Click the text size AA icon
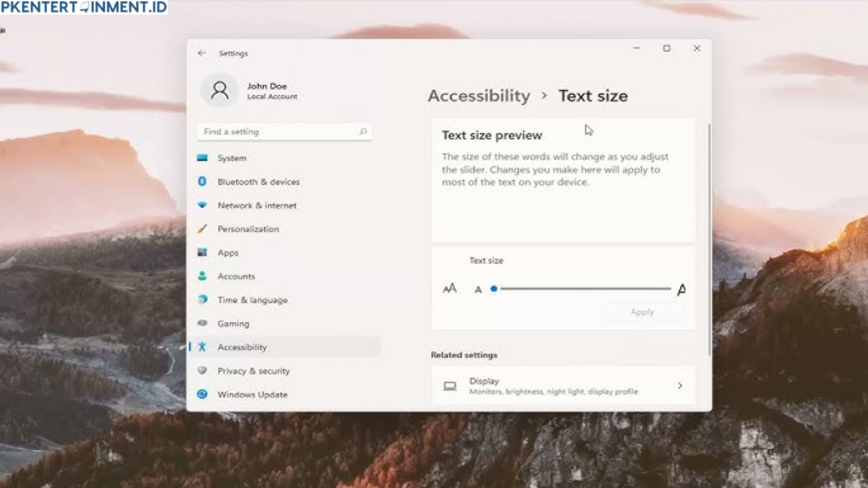 click(450, 288)
